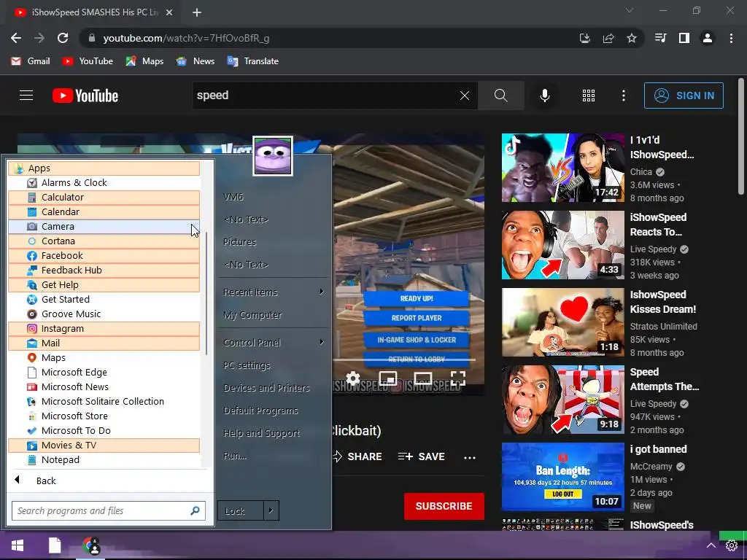Click the SIGN IN button on YouTube

(x=684, y=96)
